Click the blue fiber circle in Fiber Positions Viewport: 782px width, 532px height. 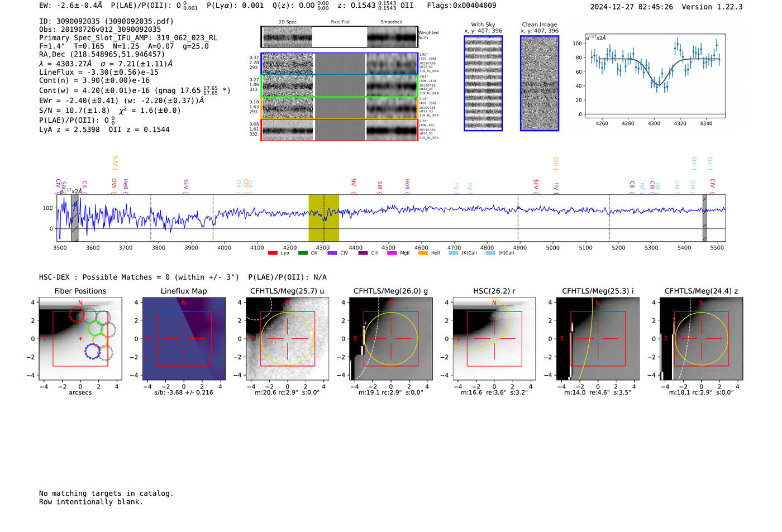[x=93, y=351]
